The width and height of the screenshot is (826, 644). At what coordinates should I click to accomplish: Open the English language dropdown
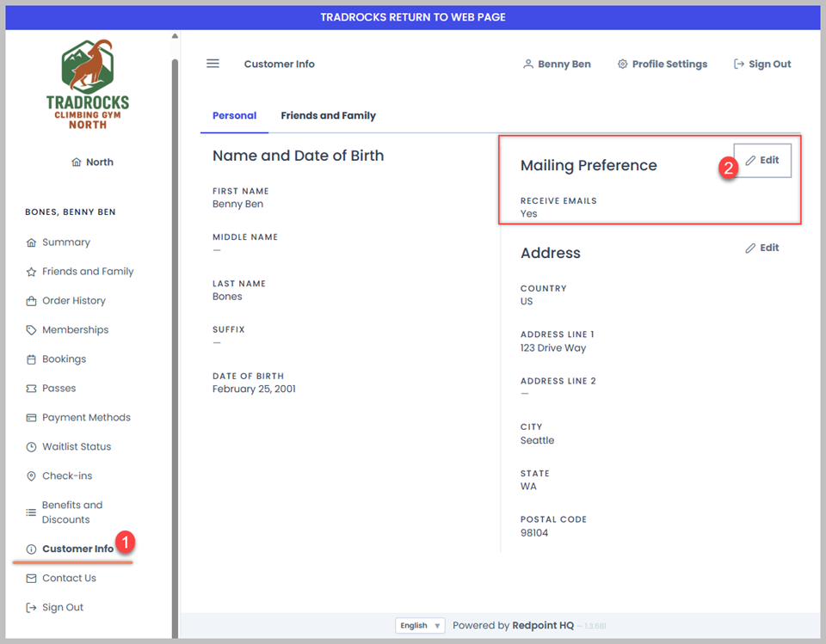[x=420, y=626]
